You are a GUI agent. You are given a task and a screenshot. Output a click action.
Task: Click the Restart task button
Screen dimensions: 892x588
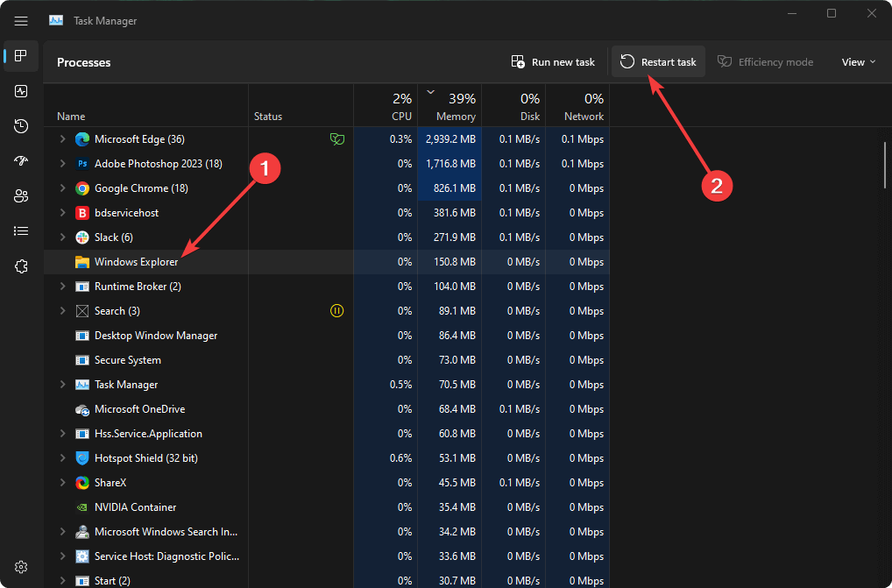[658, 62]
